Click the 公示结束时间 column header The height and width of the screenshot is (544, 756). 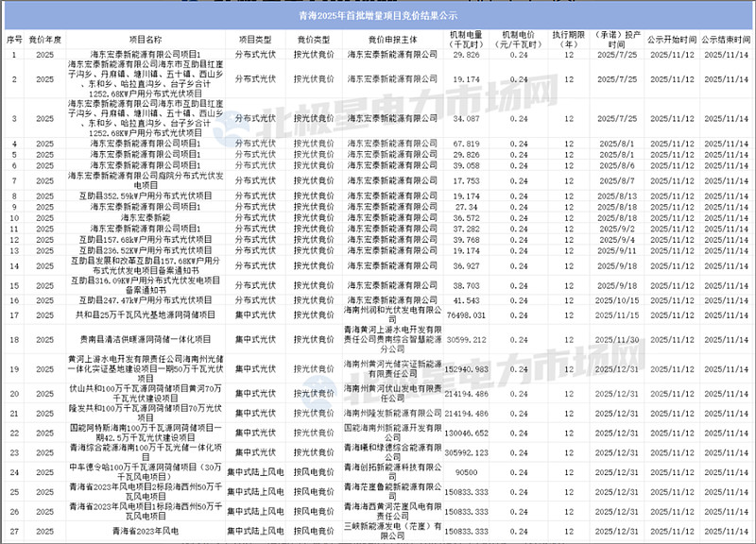(726, 40)
